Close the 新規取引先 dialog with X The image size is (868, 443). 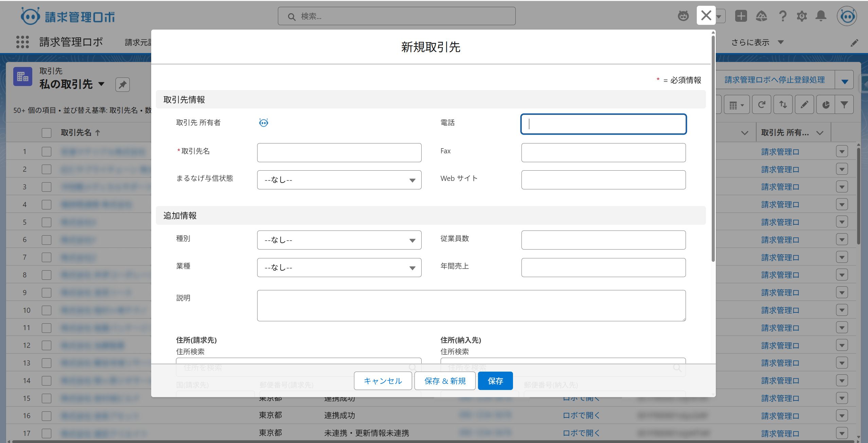point(706,15)
